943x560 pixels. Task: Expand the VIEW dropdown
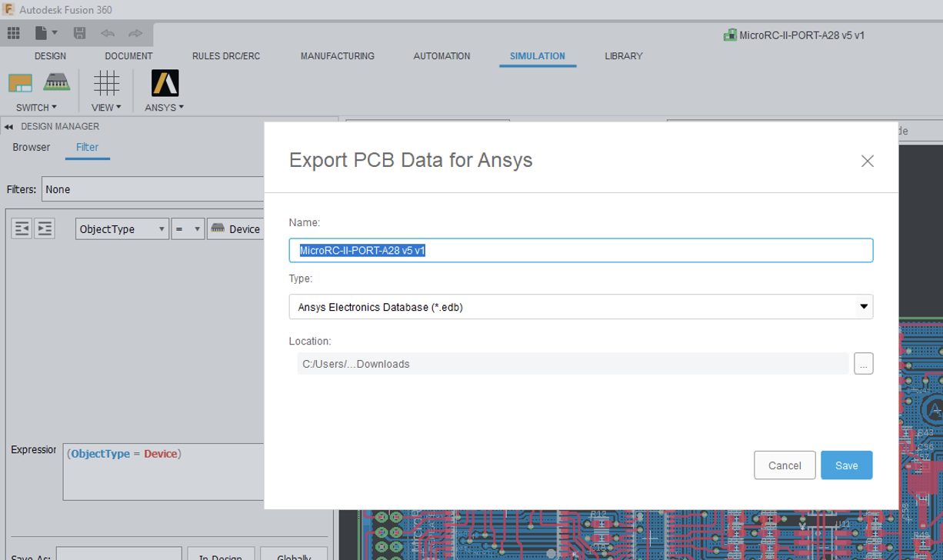[x=106, y=108]
